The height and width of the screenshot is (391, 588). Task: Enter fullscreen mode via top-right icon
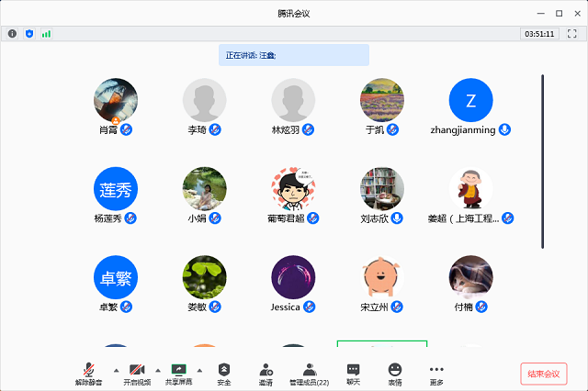click(x=571, y=33)
